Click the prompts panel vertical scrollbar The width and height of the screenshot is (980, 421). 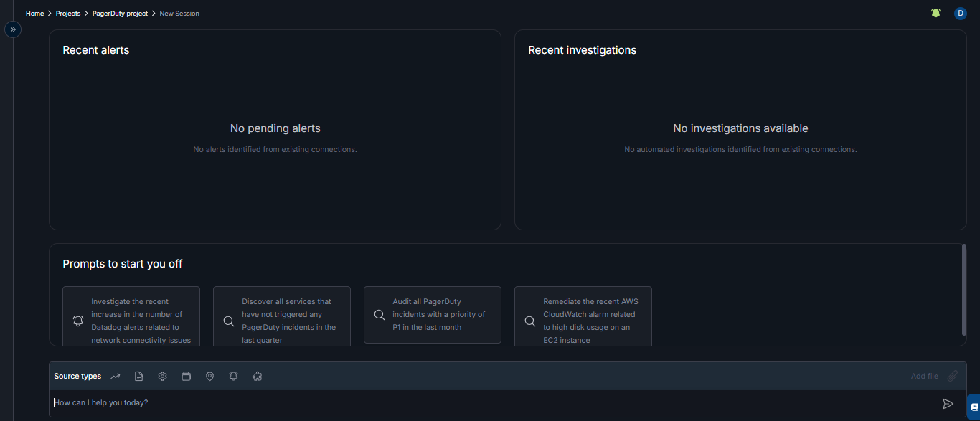(x=963, y=289)
